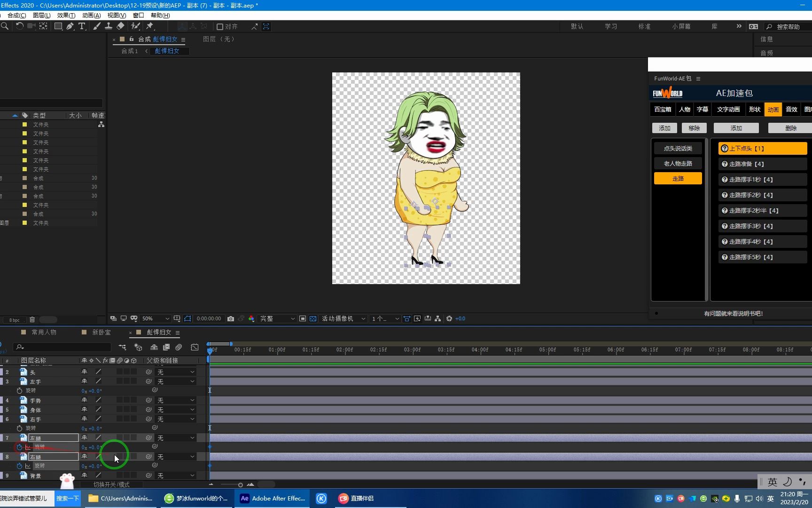The width and height of the screenshot is (812, 508).
Task: Open parent dropdown for 头 layer
Action: [176, 372]
